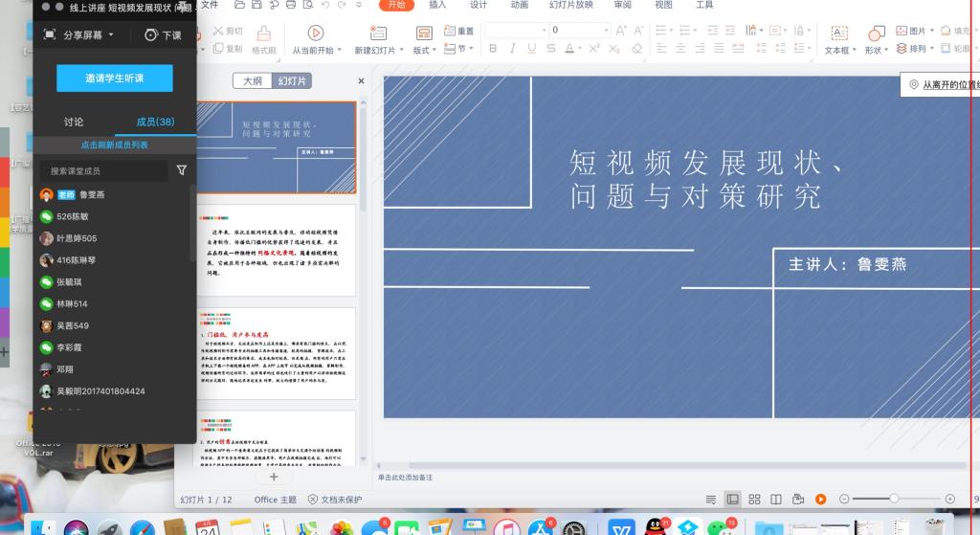Click the 剪切 cut icon

(x=217, y=30)
